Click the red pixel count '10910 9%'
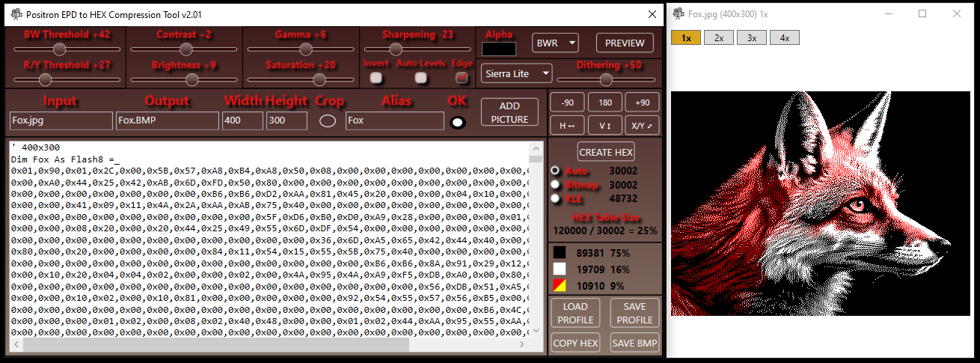This screenshot has width=980, height=363. click(600, 286)
